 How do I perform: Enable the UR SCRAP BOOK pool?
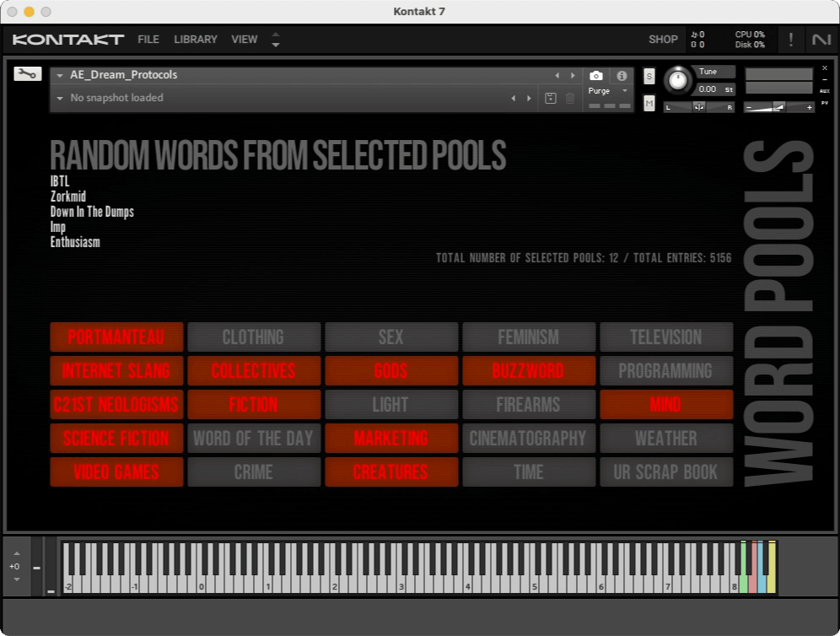tap(666, 472)
